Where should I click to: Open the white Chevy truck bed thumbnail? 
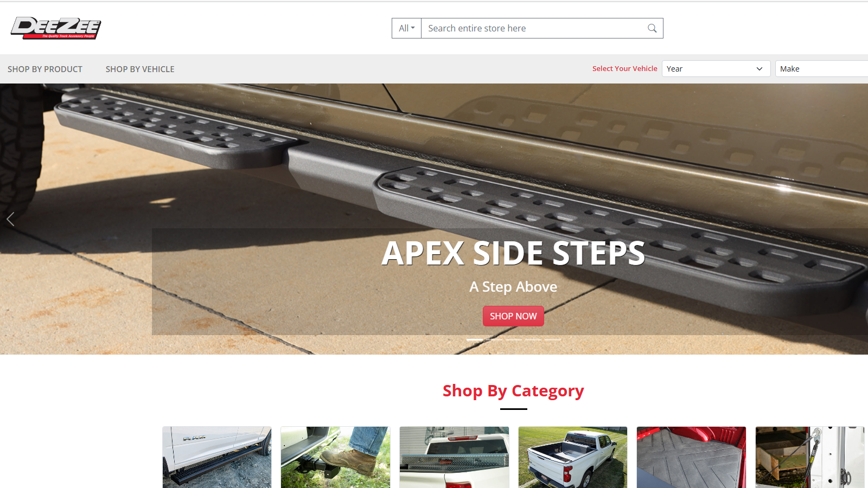573,457
